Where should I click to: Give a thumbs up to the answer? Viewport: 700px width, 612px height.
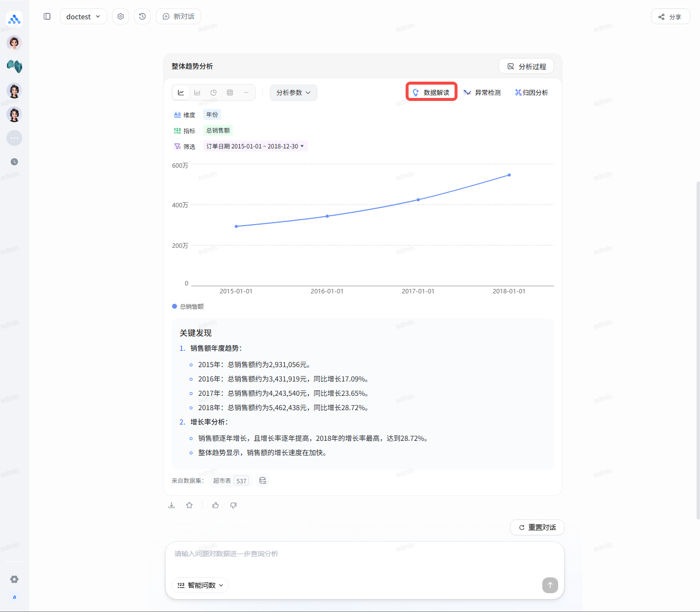(x=216, y=505)
